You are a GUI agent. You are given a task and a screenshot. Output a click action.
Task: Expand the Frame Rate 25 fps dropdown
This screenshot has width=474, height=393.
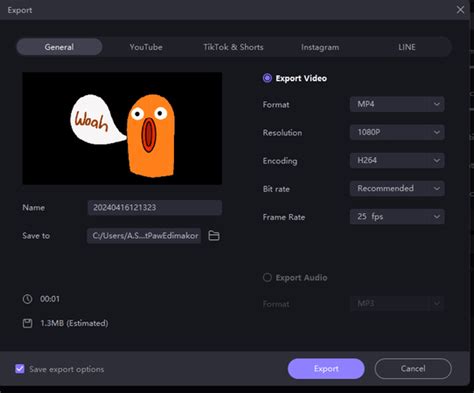click(x=397, y=217)
